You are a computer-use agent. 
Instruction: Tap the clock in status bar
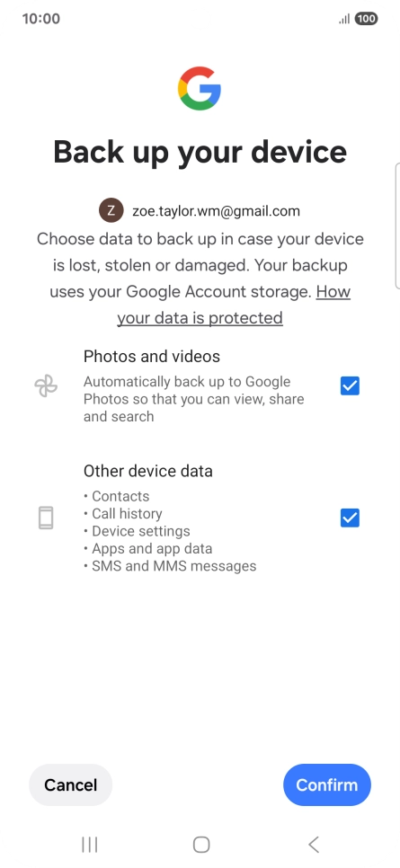click(41, 19)
